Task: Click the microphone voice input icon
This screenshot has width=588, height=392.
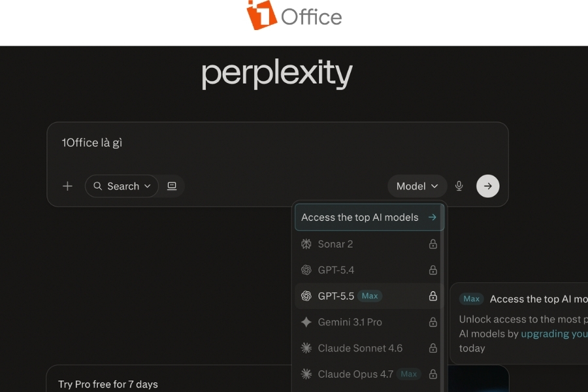Action: click(x=459, y=186)
